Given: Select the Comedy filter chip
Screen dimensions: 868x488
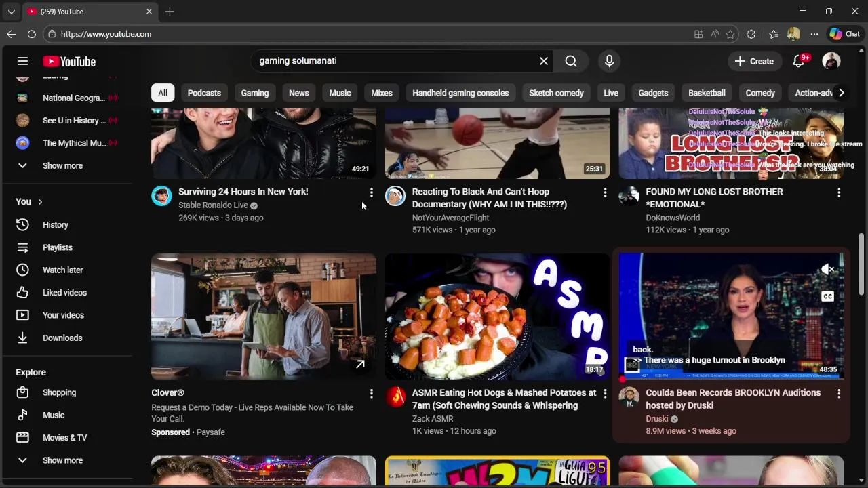Looking at the screenshot, I should (x=760, y=93).
